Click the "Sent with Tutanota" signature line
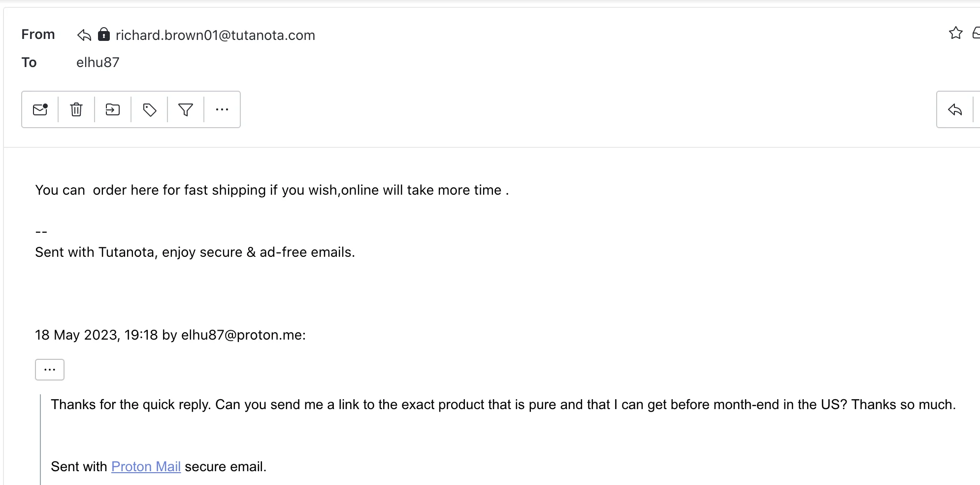 pyautogui.click(x=195, y=252)
